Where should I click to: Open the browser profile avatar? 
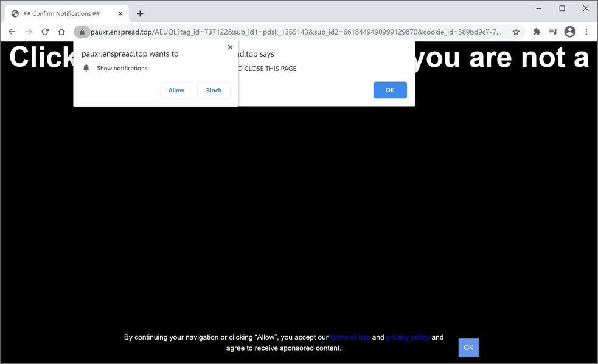(x=569, y=32)
